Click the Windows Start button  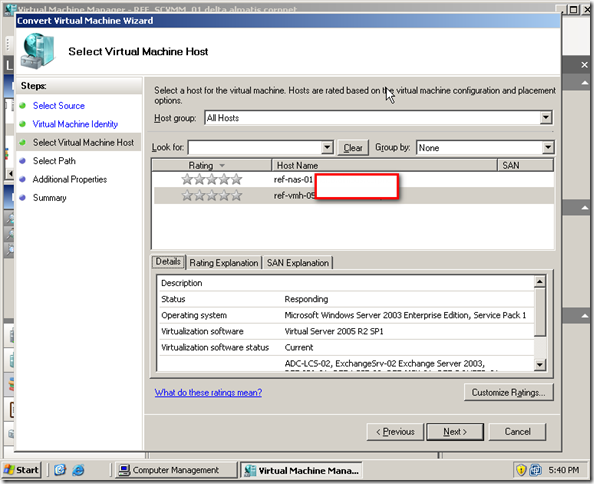point(21,470)
